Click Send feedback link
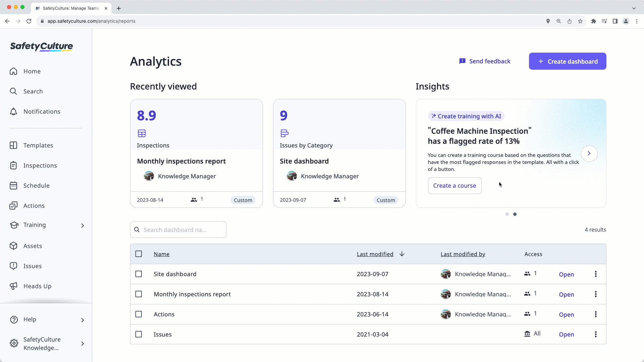The height and width of the screenshot is (362, 644). tap(485, 61)
